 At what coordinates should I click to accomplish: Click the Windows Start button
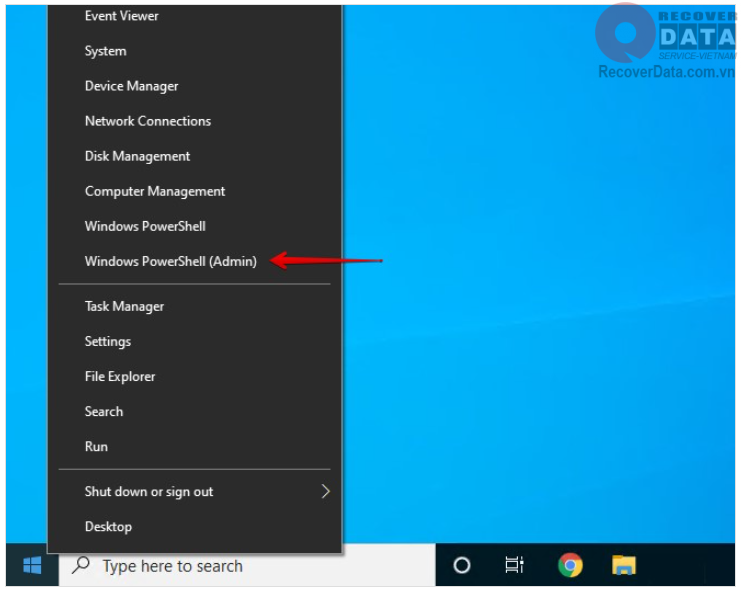[x=32, y=565]
